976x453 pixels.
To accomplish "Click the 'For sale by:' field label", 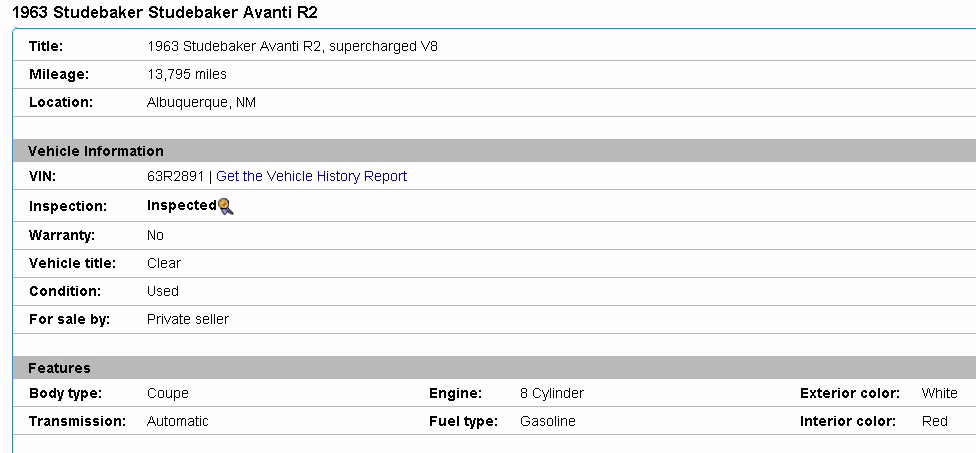I will coord(70,319).
